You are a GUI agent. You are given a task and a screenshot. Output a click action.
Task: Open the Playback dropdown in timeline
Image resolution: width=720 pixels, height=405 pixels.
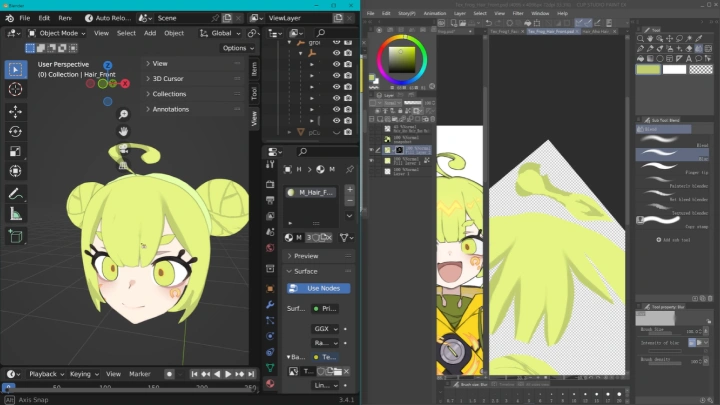click(46, 374)
